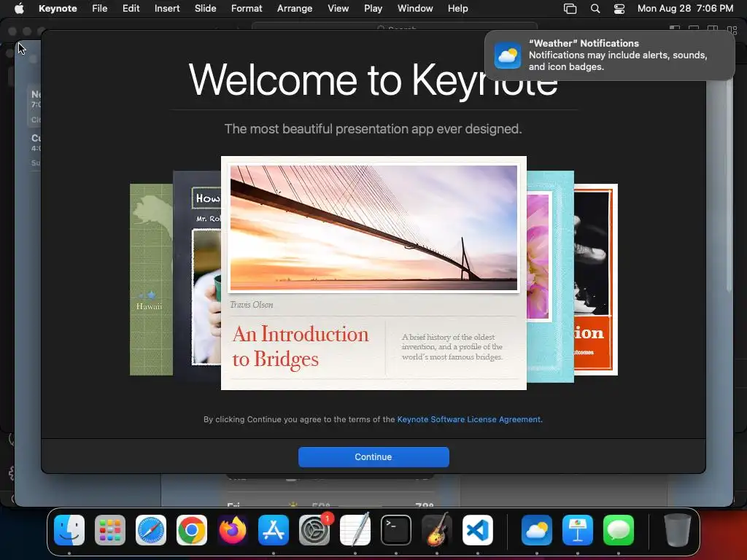Open the Slide menu
Image resolution: width=747 pixels, height=560 pixels.
click(x=205, y=8)
